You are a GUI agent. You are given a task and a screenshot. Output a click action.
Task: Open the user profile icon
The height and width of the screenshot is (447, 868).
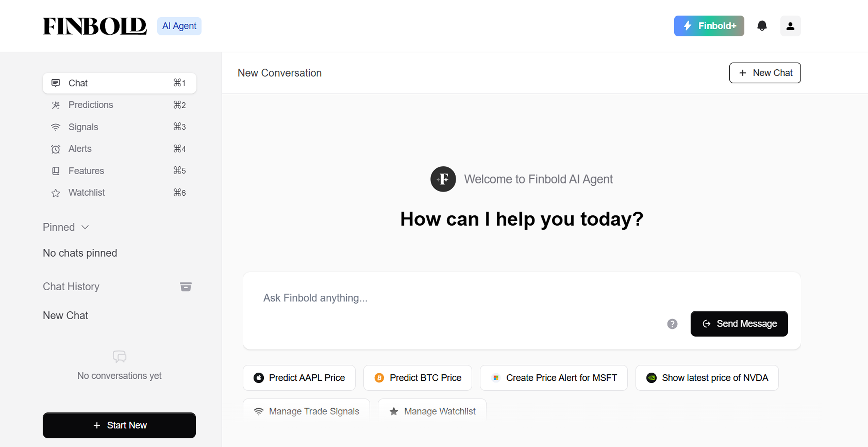pos(791,26)
